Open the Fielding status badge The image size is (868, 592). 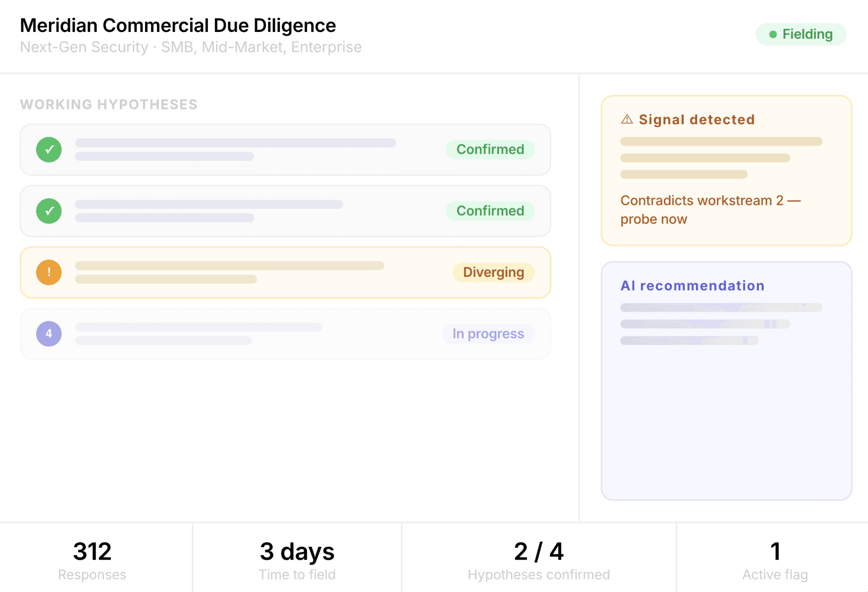tap(801, 34)
